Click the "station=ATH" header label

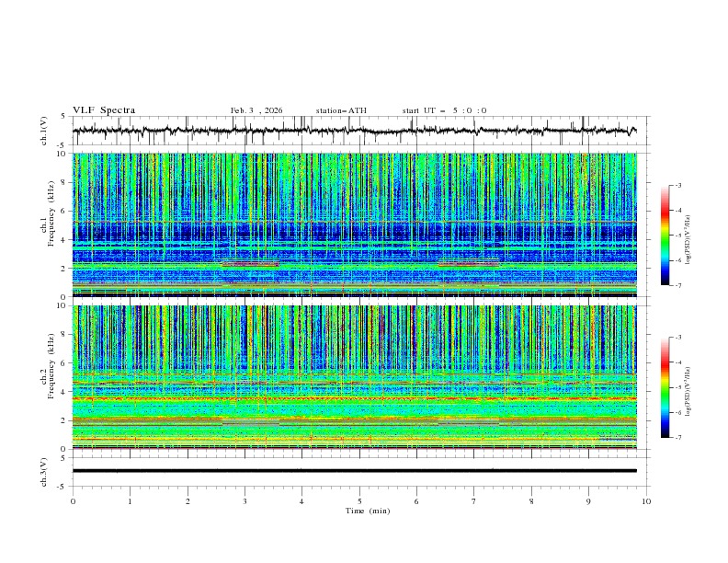pos(341,110)
